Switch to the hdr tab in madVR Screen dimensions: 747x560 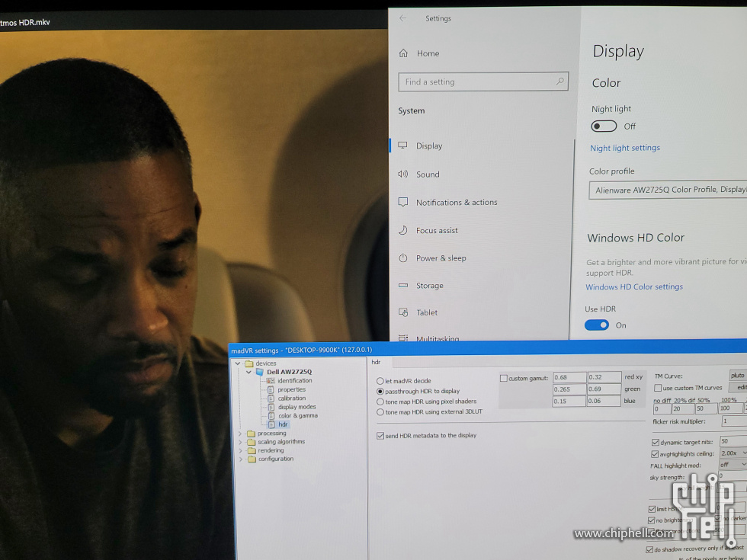[x=377, y=362]
